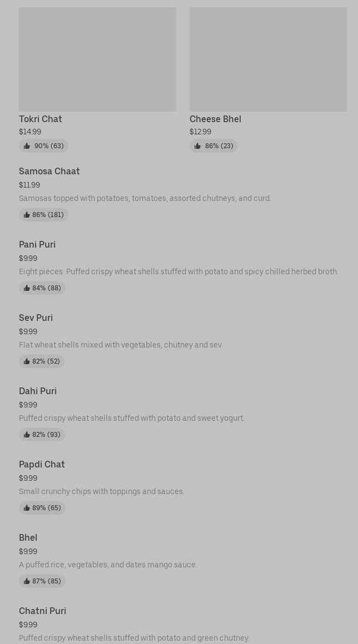Click the Bhel item title

pyautogui.click(x=28, y=537)
